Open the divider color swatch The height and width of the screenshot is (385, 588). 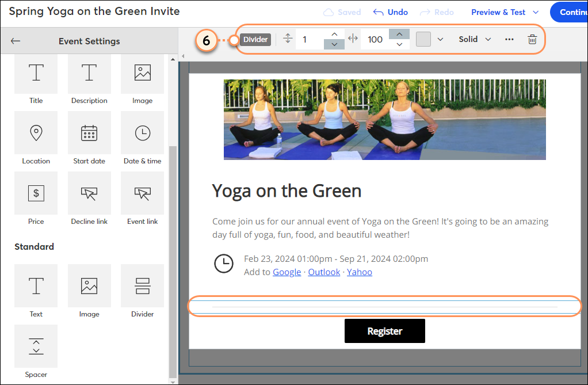coord(423,39)
